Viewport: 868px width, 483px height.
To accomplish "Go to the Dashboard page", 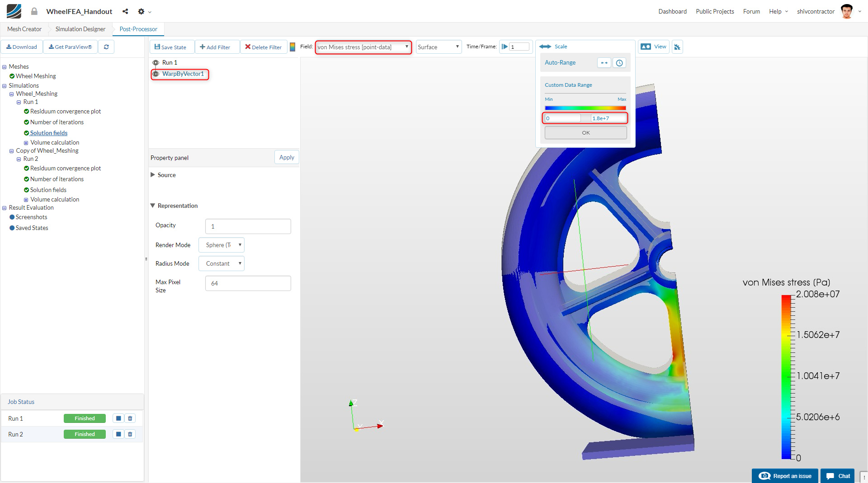I will pyautogui.click(x=672, y=11).
